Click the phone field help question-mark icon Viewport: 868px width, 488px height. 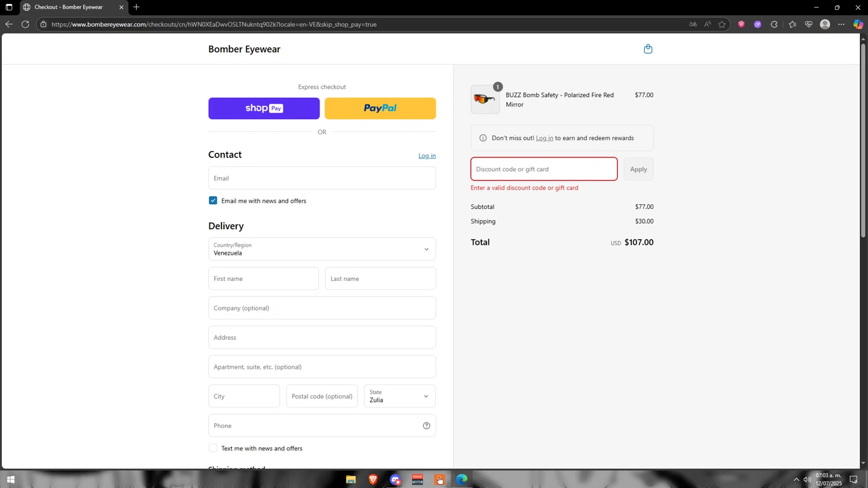click(x=426, y=426)
